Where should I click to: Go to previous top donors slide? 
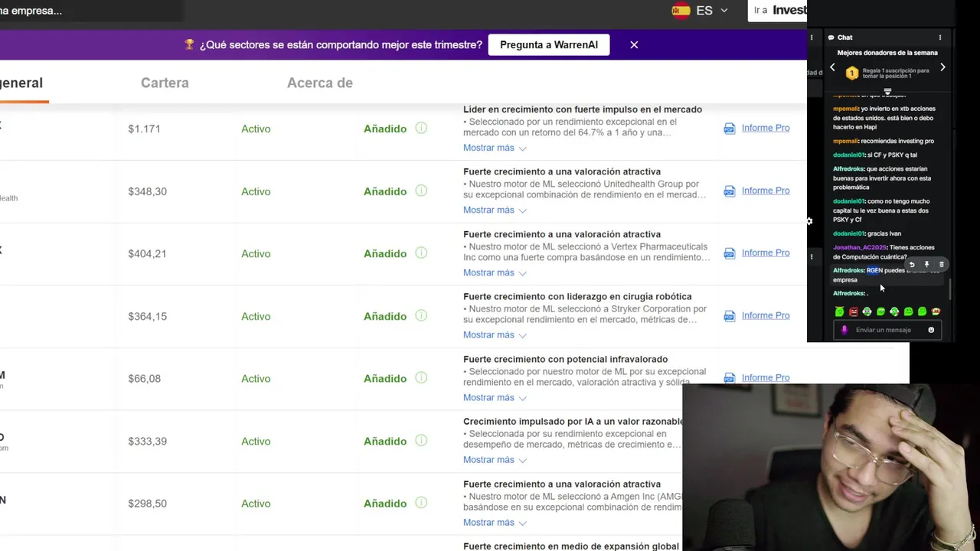coord(832,67)
